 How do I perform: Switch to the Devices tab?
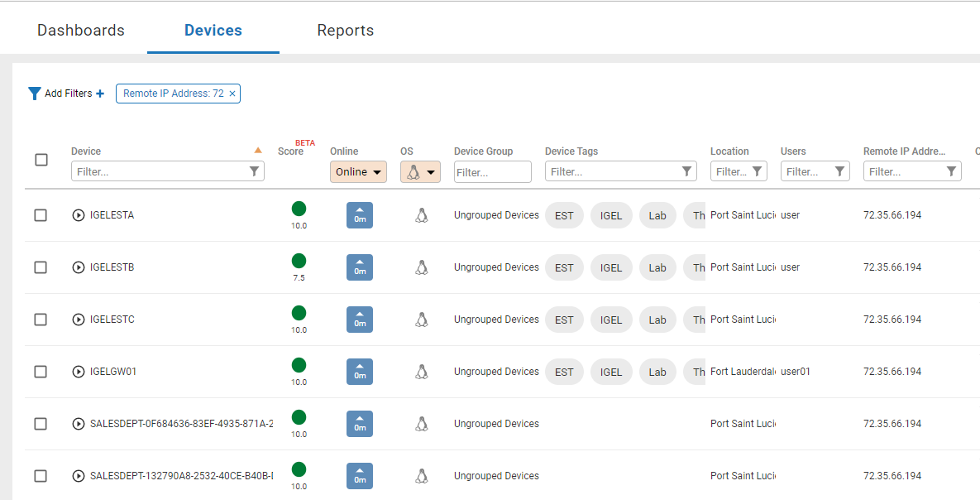click(x=213, y=30)
